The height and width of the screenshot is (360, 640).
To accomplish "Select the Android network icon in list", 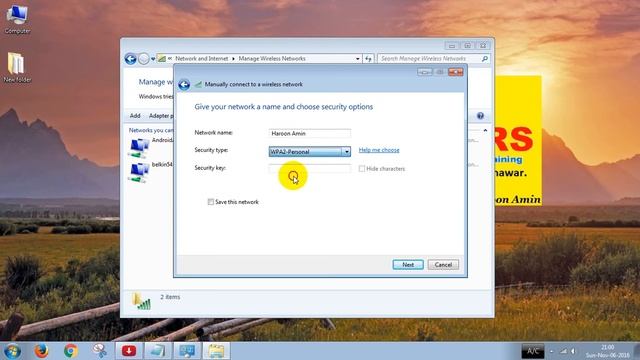I will pos(138,148).
